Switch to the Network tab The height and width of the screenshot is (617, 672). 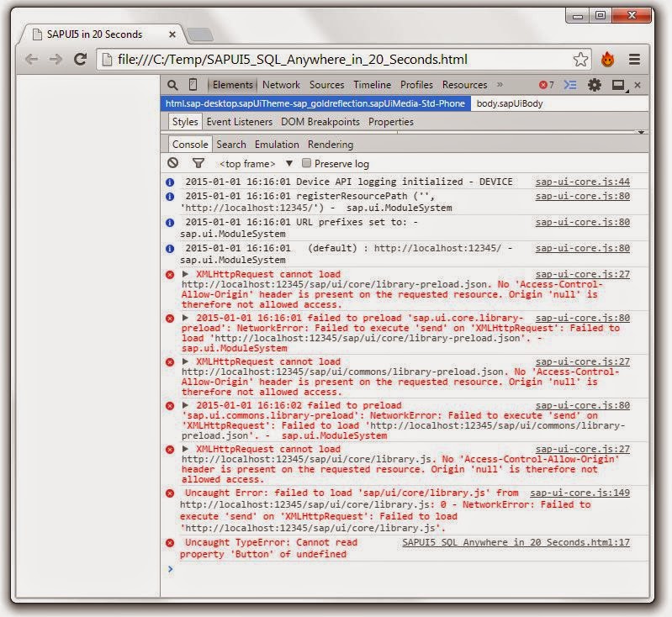[x=281, y=85]
